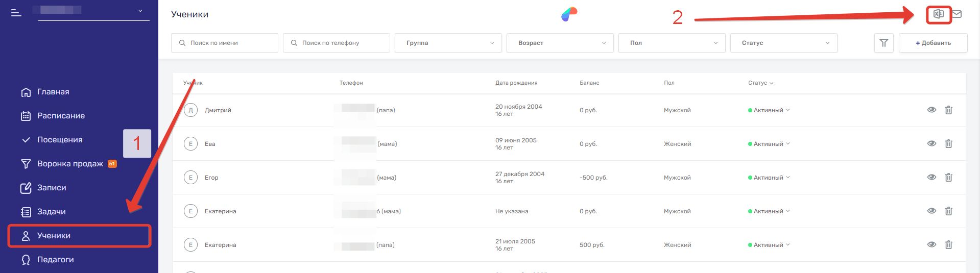Click the Баланс column header

[589, 83]
